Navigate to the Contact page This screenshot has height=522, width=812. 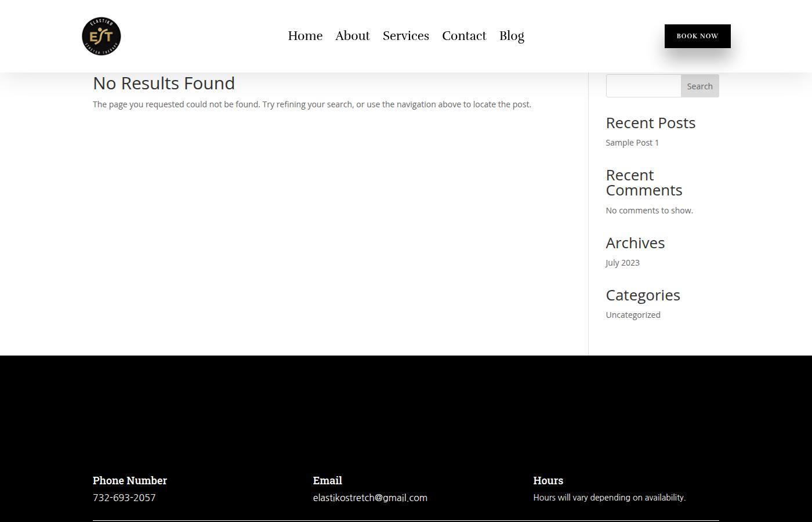coord(464,36)
